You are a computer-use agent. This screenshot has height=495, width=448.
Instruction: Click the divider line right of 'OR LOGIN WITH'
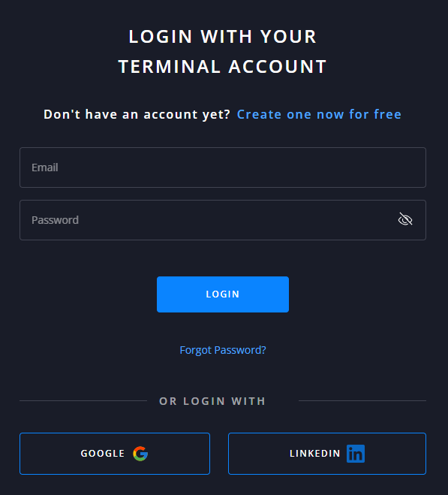[362, 400]
